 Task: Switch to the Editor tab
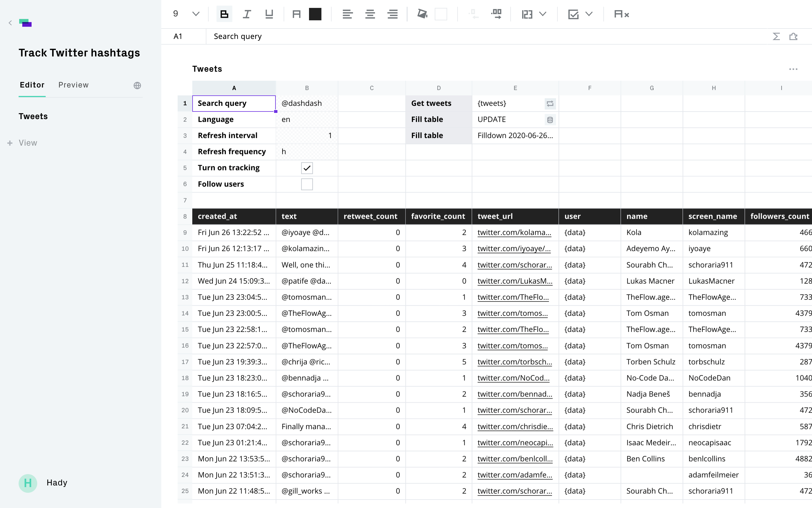32,85
